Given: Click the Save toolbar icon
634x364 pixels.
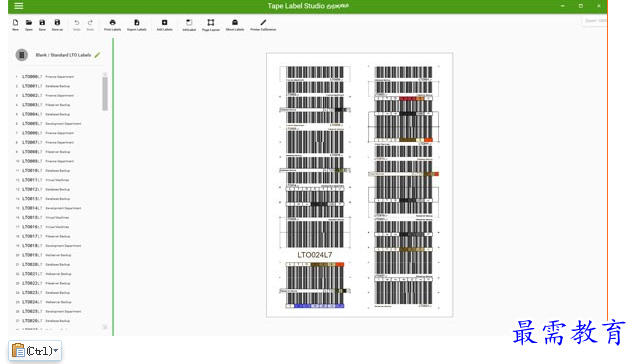Looking at the screenshot, I should pos(42,24).
